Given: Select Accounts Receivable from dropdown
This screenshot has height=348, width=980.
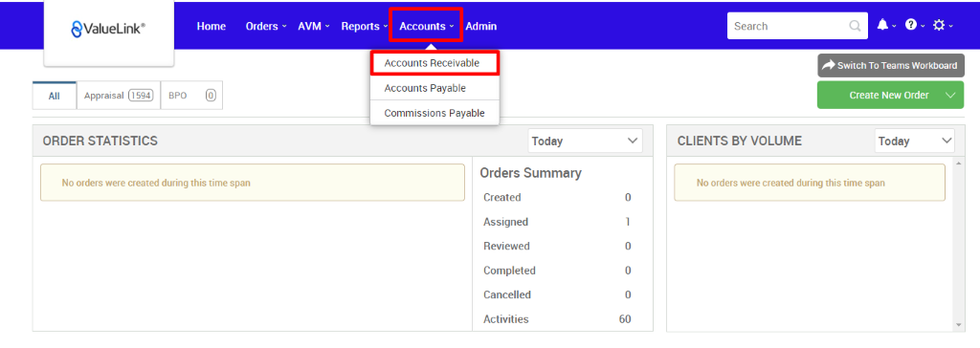Looking at the screenshot, I should pyautogui.click(x=434, y=63).
